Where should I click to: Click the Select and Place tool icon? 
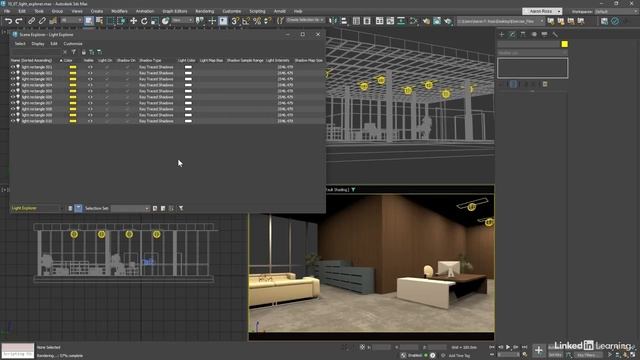pos(165,21)
